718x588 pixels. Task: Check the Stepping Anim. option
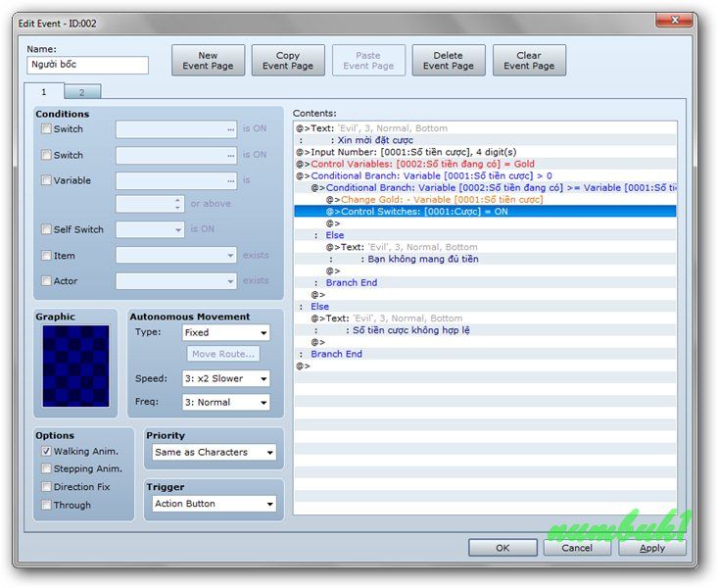pyautogui.click(x=46, y=468)
